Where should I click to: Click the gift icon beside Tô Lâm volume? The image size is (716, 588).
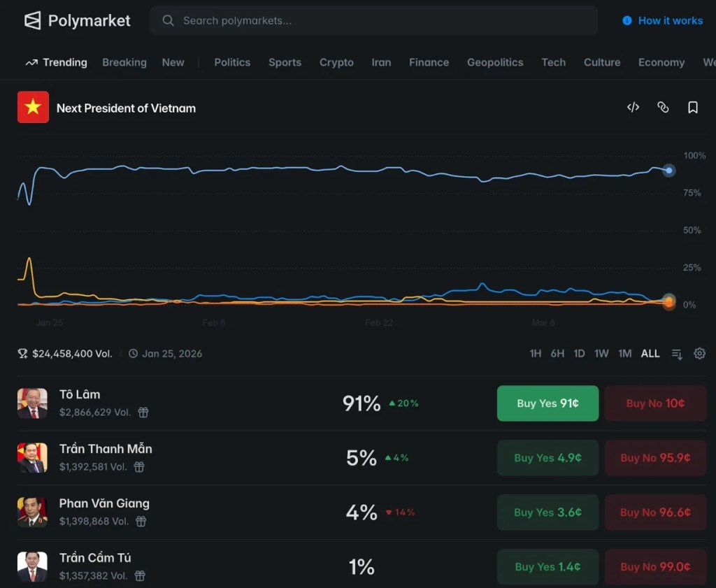143,413
